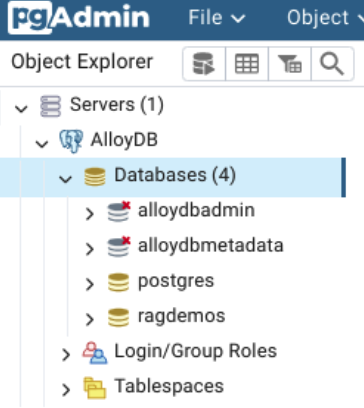Collapse the Servers (1) node
The image size is (364, 408).
click(22, 108)
